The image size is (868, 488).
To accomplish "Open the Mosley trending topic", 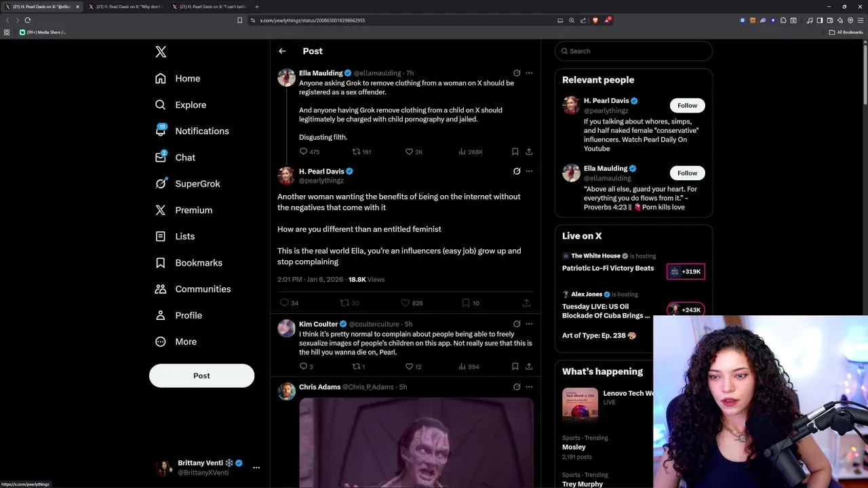I will point(574,447).
